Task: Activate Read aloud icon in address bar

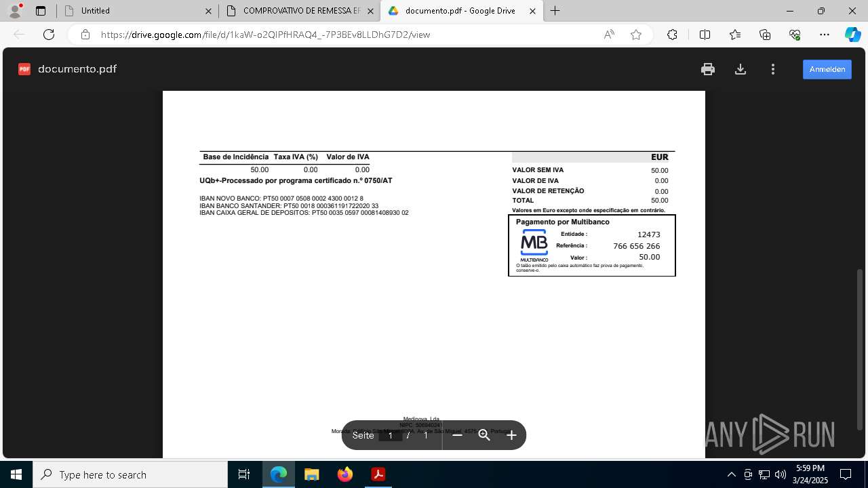Action: pyautogui.click(x=609, y=35)
